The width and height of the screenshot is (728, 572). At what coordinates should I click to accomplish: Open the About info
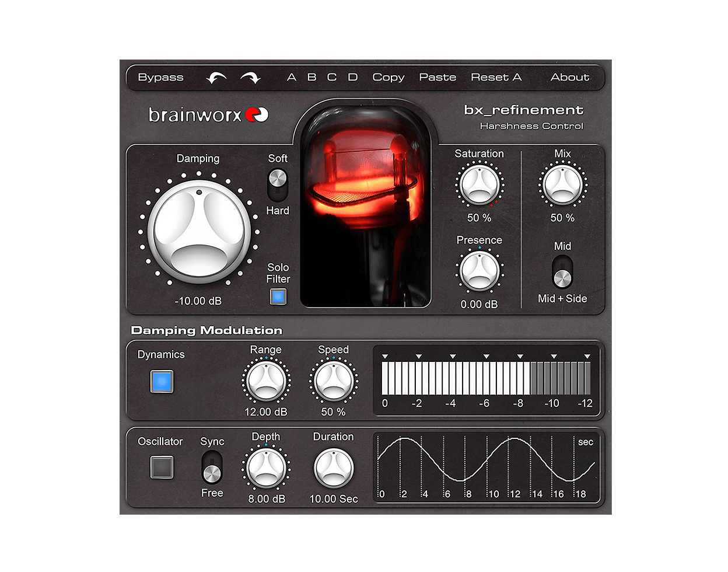(570, 77)
